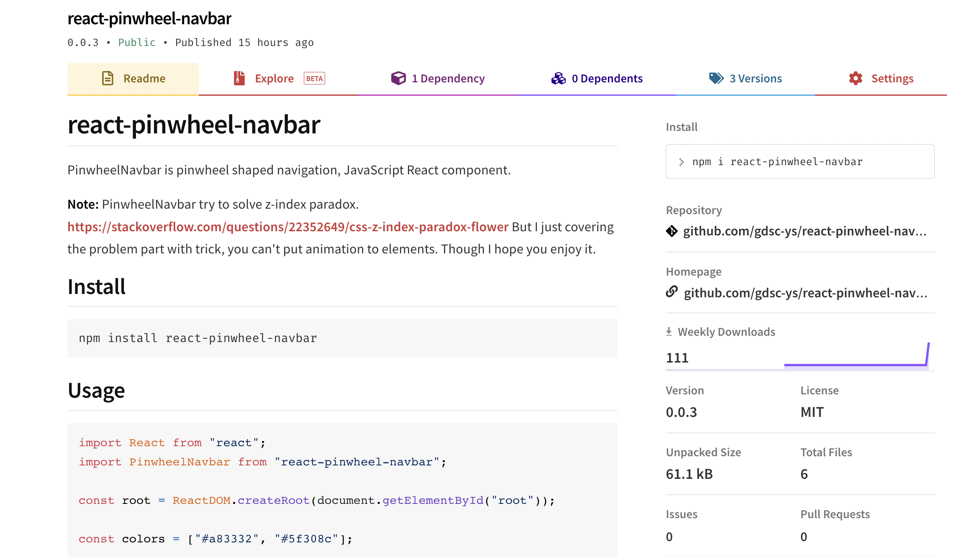Show the 3 Versions tab
Screen dimensions: 980x557
[x=745, y=79]
